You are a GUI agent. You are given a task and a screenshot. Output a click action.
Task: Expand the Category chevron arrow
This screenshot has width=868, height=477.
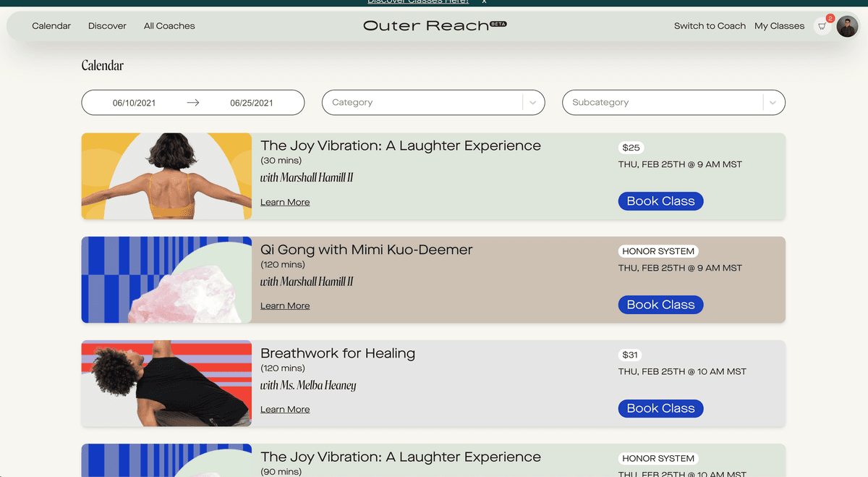click(533, 103)
